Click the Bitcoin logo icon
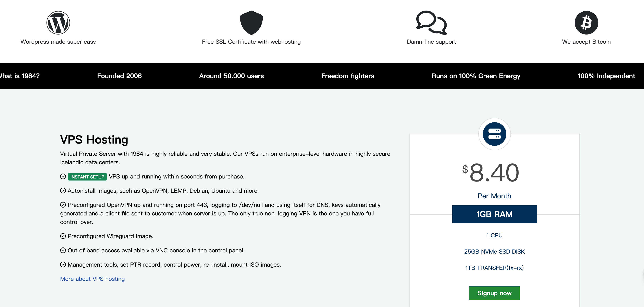The height and width of the screenshot is (307, 644). pyautogui.click(x=586, y=23)
